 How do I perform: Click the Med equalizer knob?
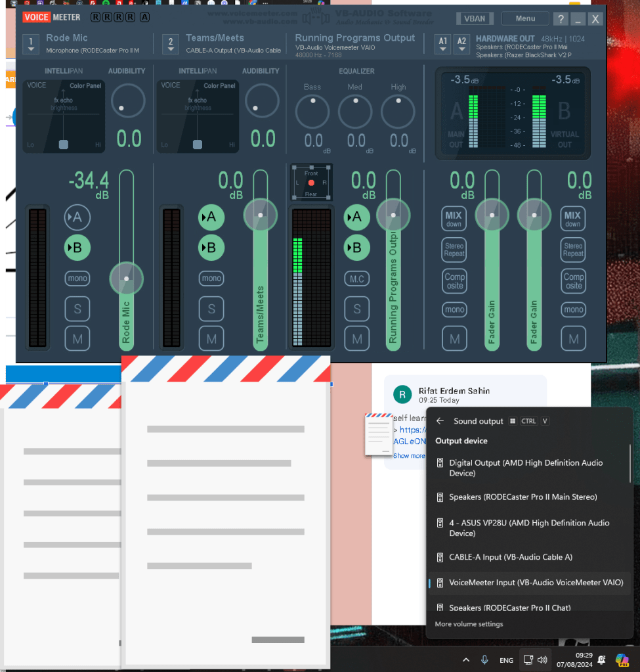355,112
